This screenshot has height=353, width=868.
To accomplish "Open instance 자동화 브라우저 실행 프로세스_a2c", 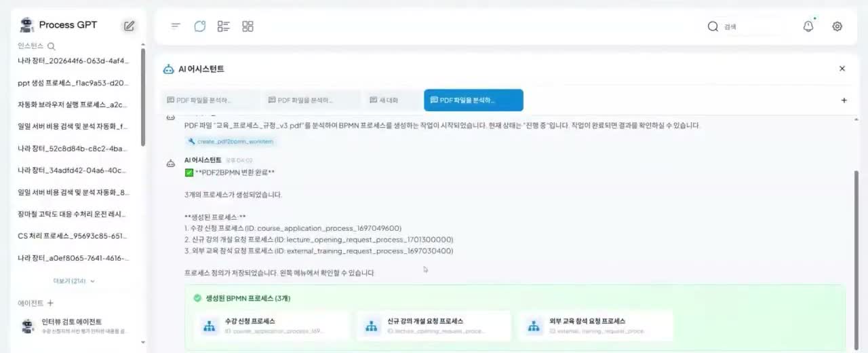I will tap(73, 105).
